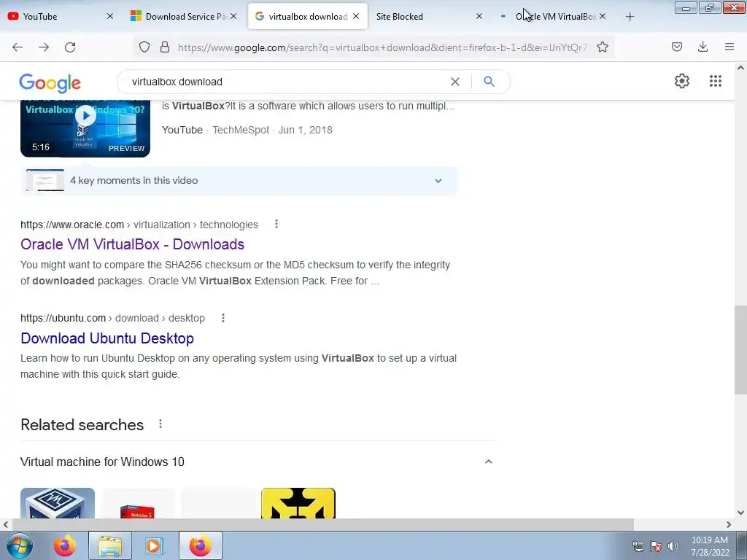Screen dimensions: 747x560
Task: Expand 4 key moments in this video
Action: pyautogui.click(x=239, y=181)
